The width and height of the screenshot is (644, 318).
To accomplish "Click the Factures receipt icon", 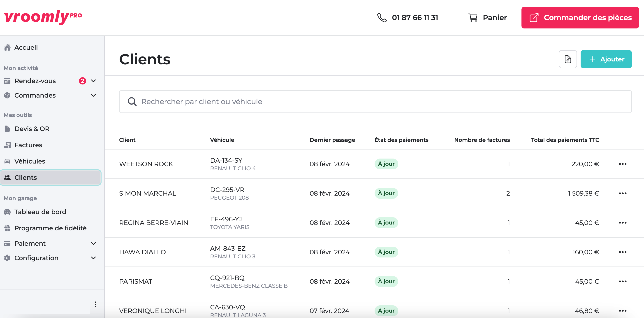I will point(7,145).
